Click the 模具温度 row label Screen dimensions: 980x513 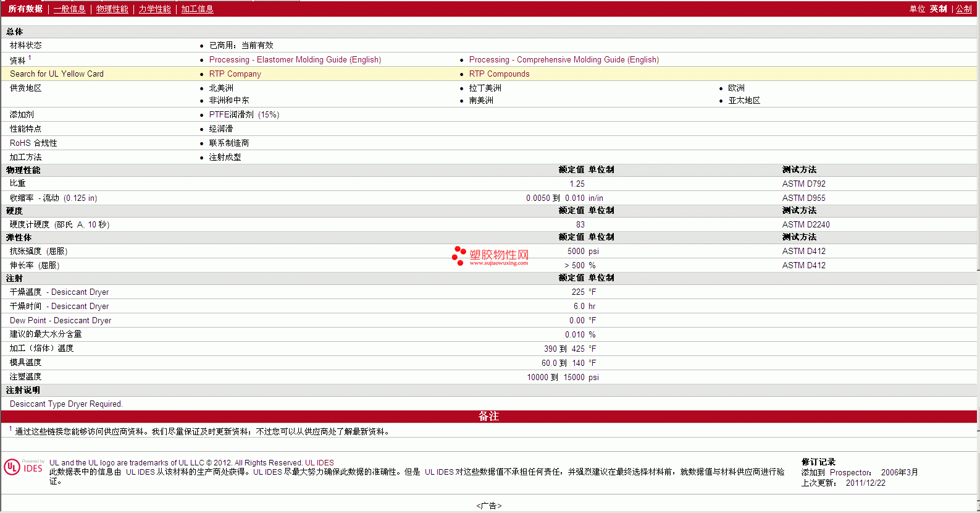pos(26,362)
